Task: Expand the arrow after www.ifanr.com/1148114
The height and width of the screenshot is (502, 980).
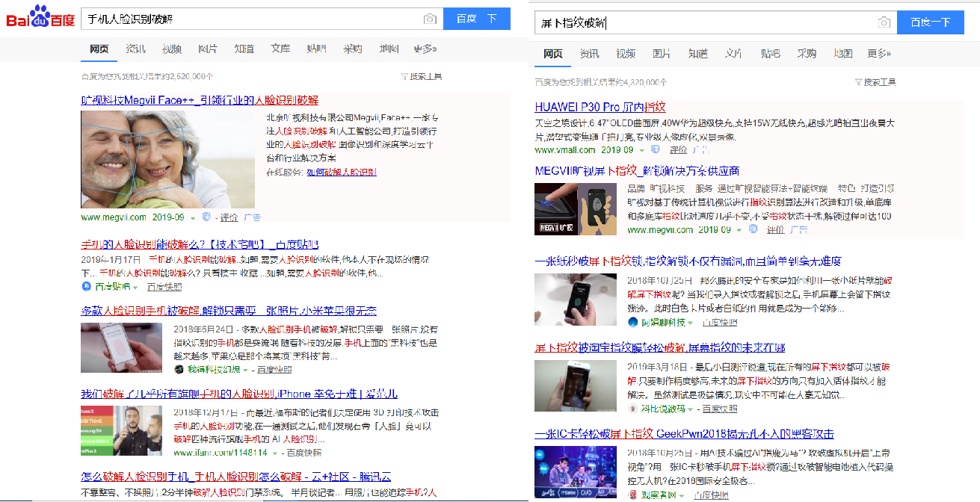Action: tap(275, 453)
